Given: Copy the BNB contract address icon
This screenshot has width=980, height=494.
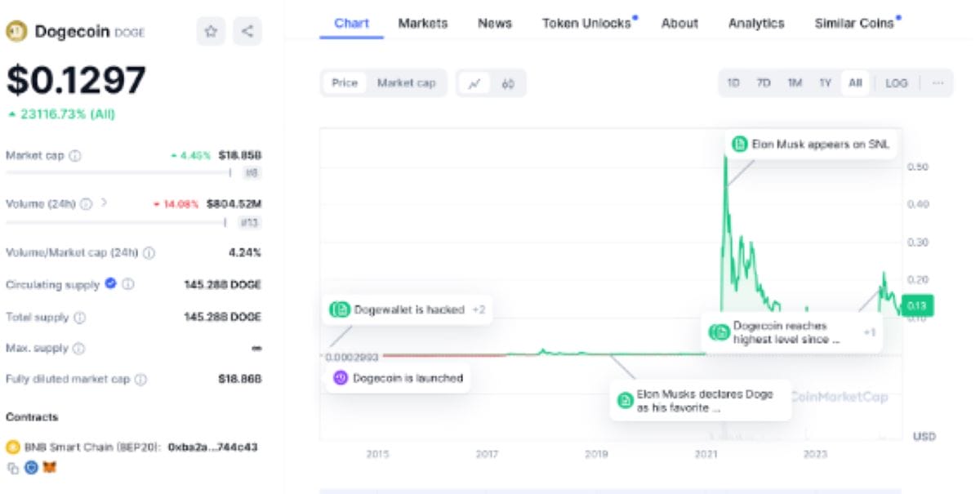Looking at the screenshot, I should (x=12, y=468).
